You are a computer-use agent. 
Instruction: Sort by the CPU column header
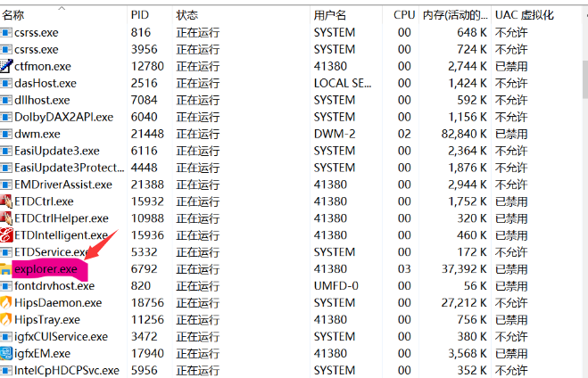(403, 15)
